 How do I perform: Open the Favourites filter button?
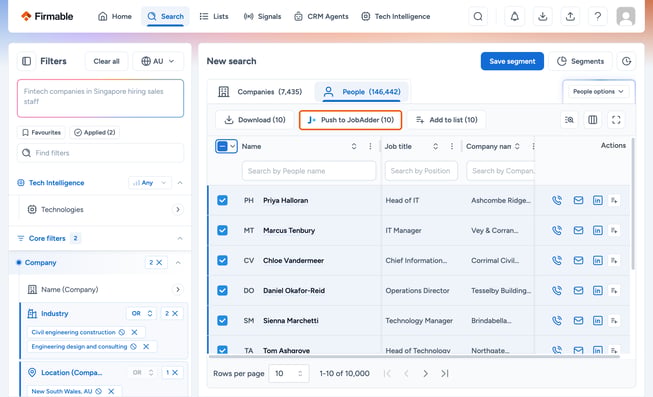click(41, 132)
